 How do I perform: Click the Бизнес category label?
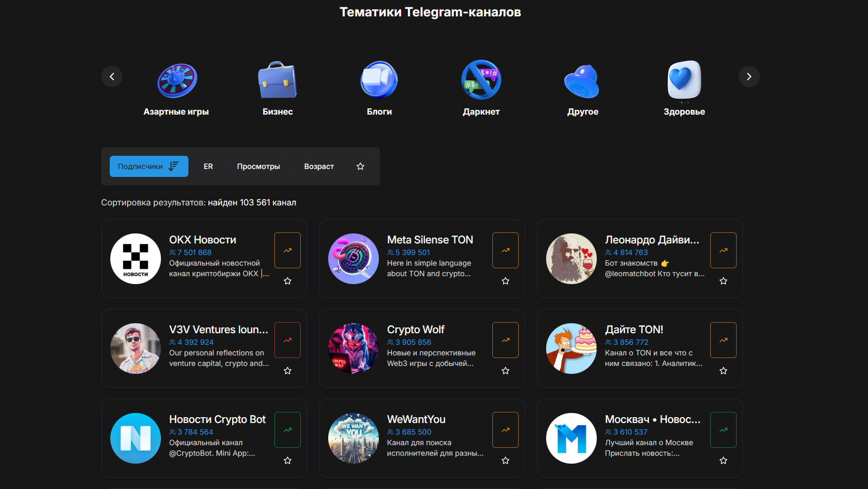pyautogui.click(x=278, y=112)
